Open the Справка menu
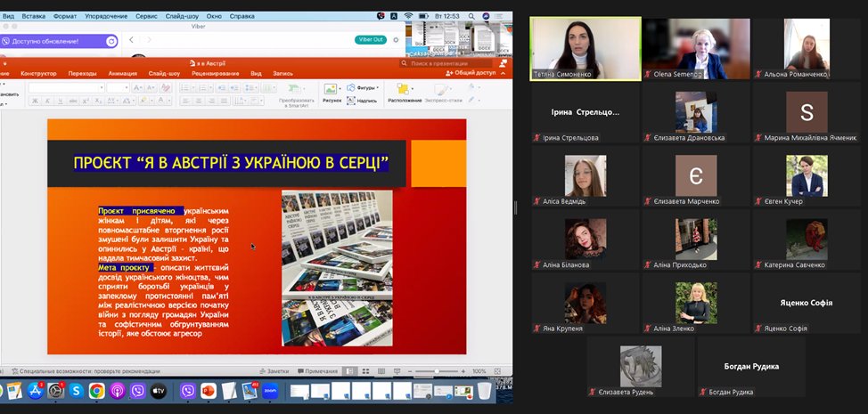 click(242, 16)
